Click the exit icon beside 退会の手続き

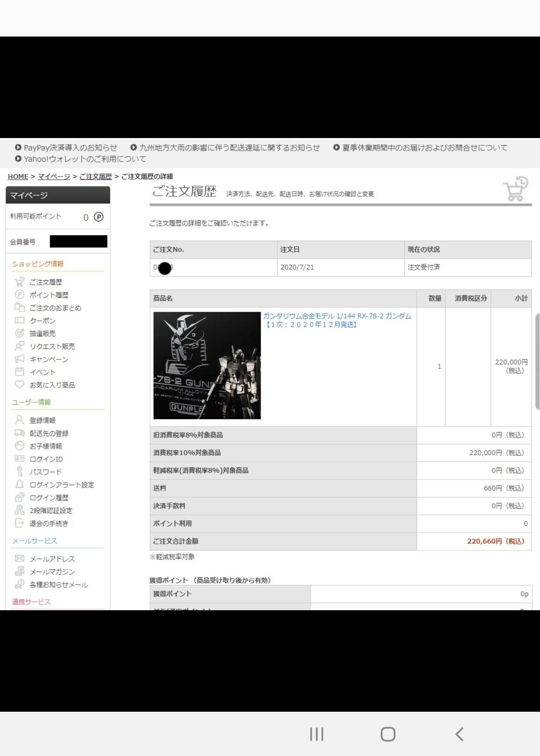coord(20,523)
